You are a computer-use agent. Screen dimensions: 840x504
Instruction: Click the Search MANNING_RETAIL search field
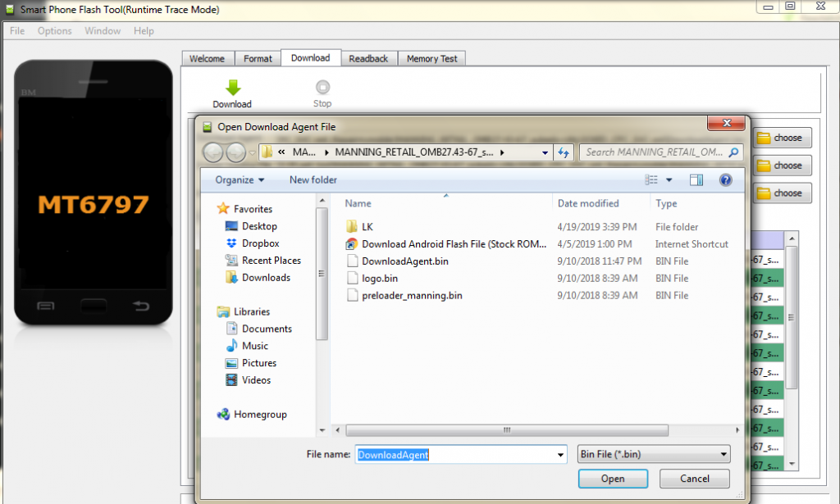pyautogui.click(x=654, y=152)
